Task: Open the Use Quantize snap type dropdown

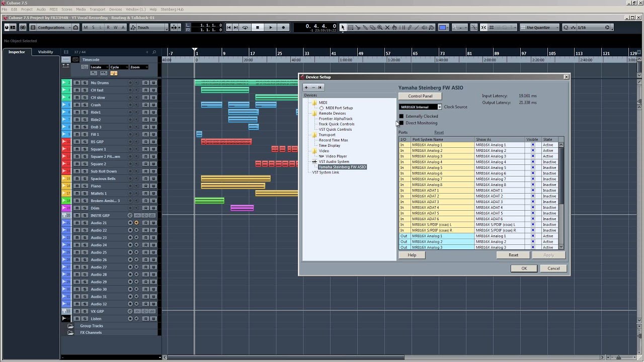Action: pyautogui.click(x=540, y=27)
